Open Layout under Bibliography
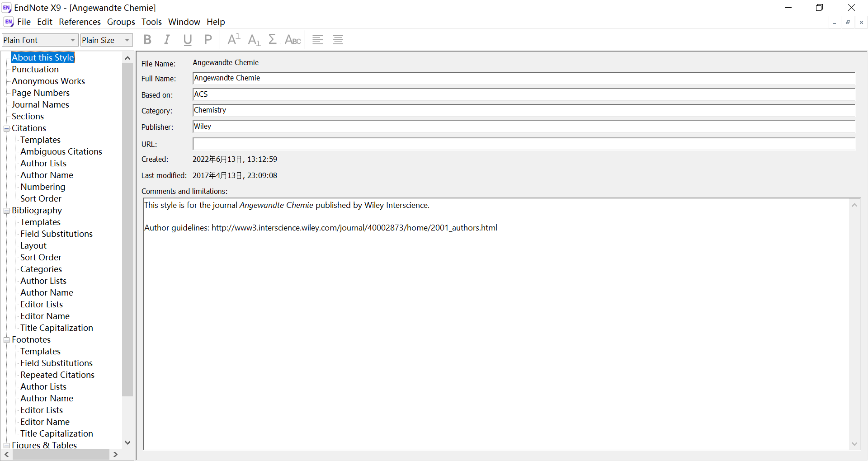868x461 pixels. pos(33,245)
